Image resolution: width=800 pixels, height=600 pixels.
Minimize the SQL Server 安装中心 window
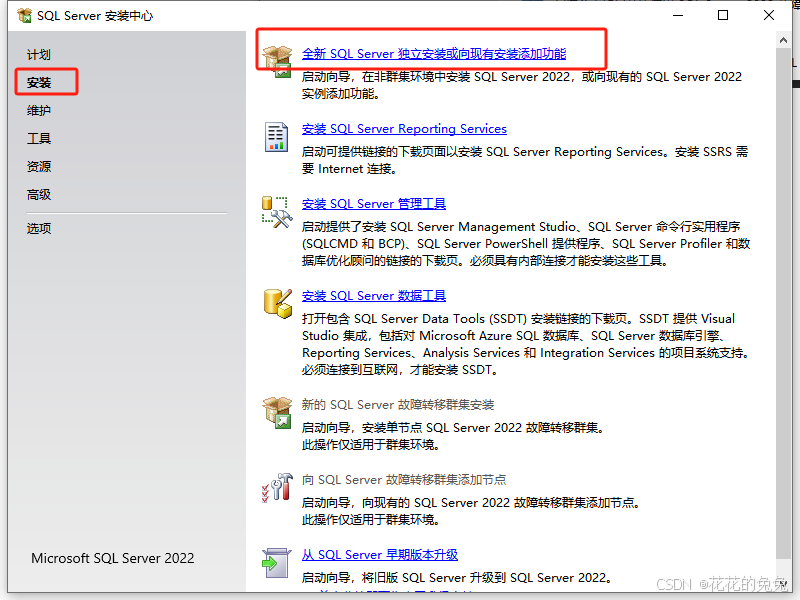pyautogui.click(x=678, y=15)
